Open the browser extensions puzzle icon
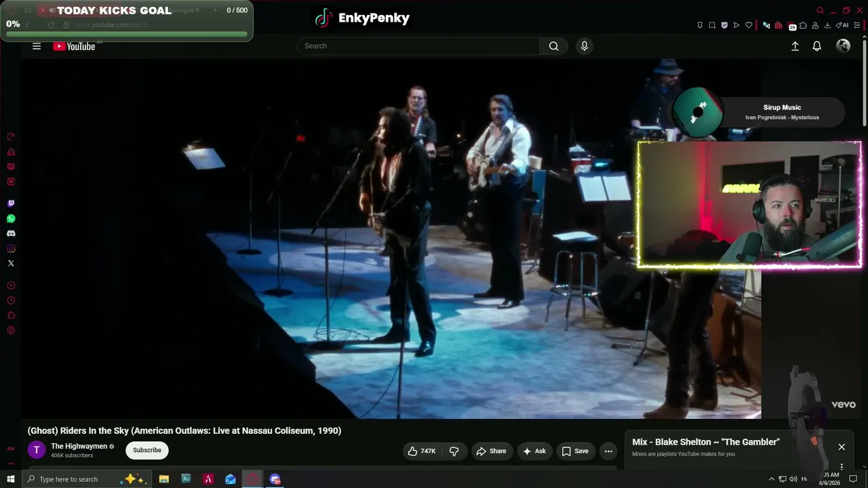This screenshot has height=488, width=868. pos(803,25)
